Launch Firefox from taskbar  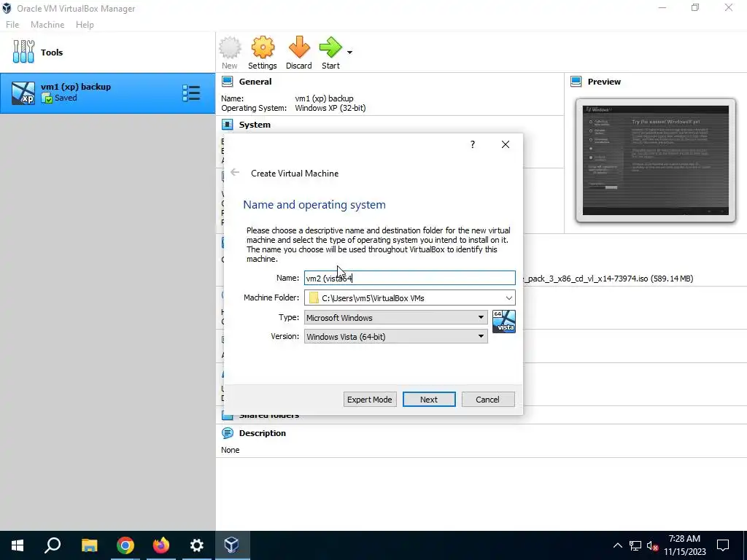pyautogui.click(x=161, y=545)
